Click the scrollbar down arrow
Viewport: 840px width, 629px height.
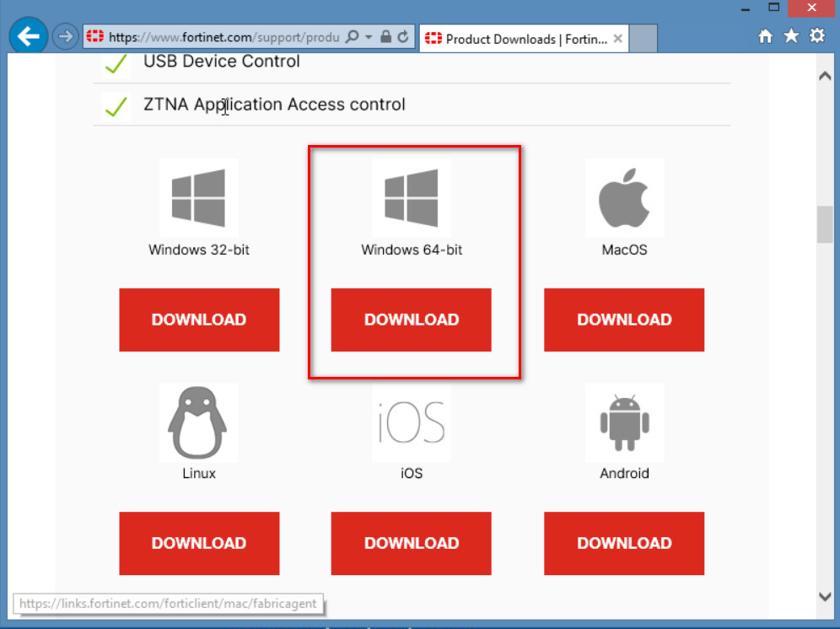(825, 596)
